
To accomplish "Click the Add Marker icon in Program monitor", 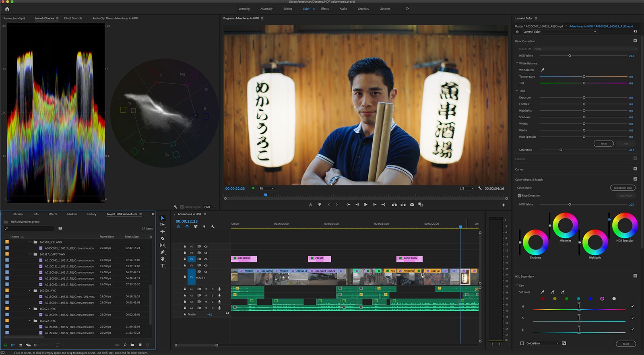I will 320,204.
